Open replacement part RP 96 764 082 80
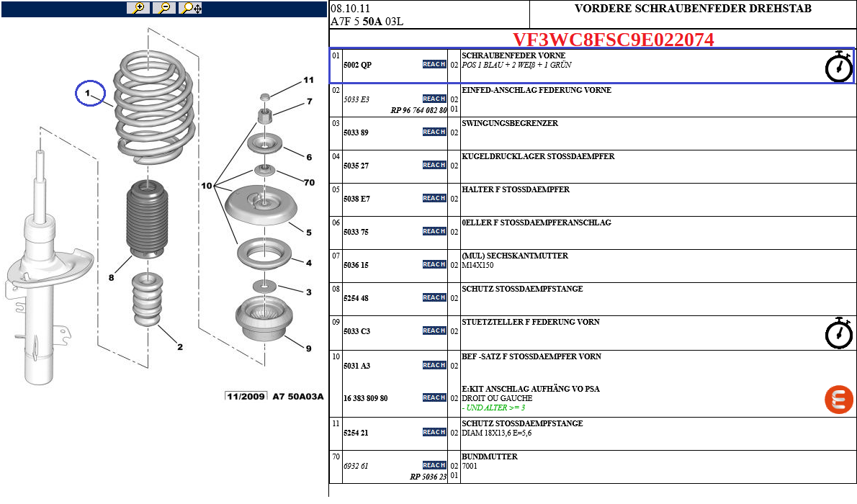 418,110
